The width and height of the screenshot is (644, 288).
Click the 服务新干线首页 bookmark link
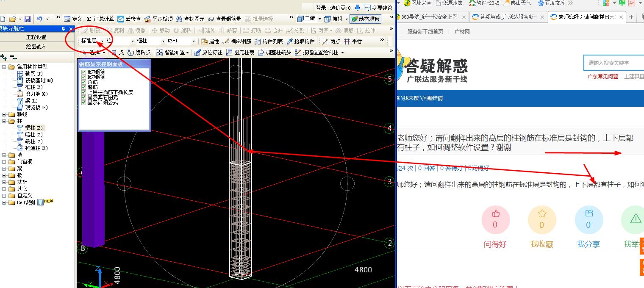(x=425, y=32)
